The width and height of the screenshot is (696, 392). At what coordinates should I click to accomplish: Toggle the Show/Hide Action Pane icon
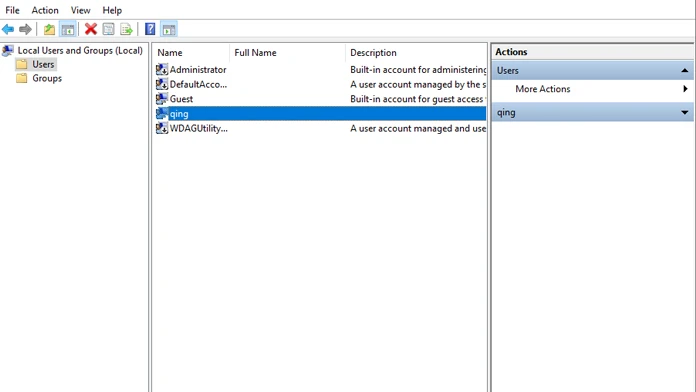pos(169,29)
